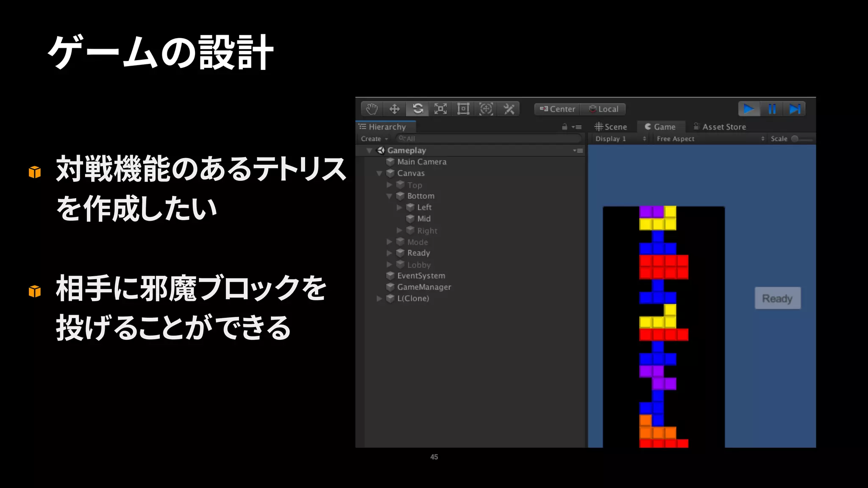Image resolution: width=868 pixels, height=488 pixels.
Task: Click the Ready button in Game view
Action: coord(778,298)
